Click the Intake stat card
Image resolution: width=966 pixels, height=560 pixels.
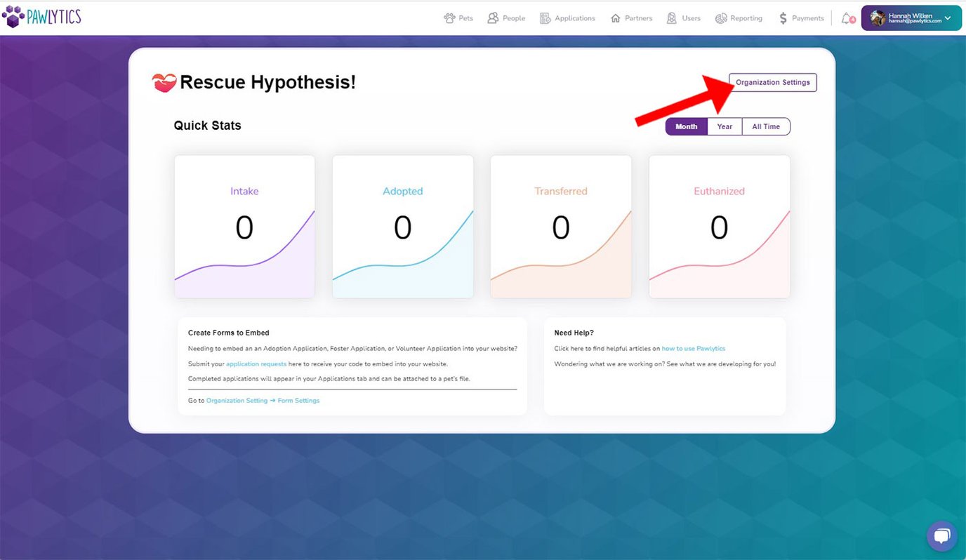point(244,227)
